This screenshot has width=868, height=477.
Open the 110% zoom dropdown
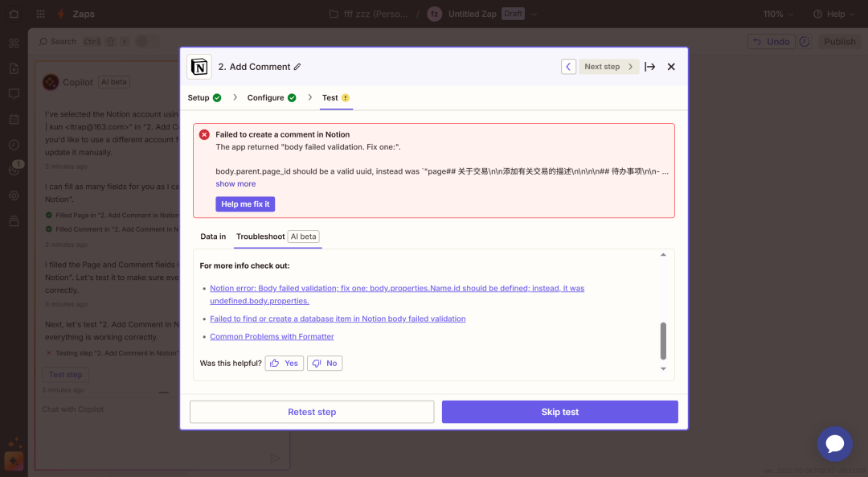[x=778, y=14]
